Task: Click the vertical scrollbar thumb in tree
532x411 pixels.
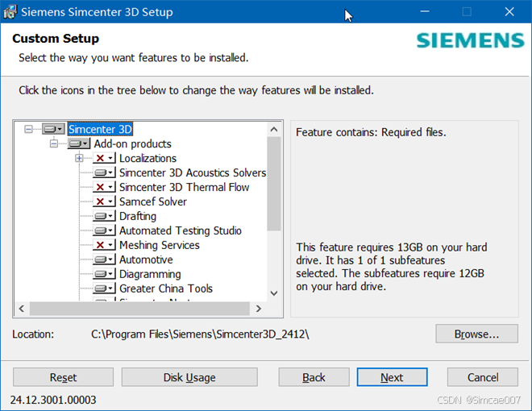Action: [274, 184]
